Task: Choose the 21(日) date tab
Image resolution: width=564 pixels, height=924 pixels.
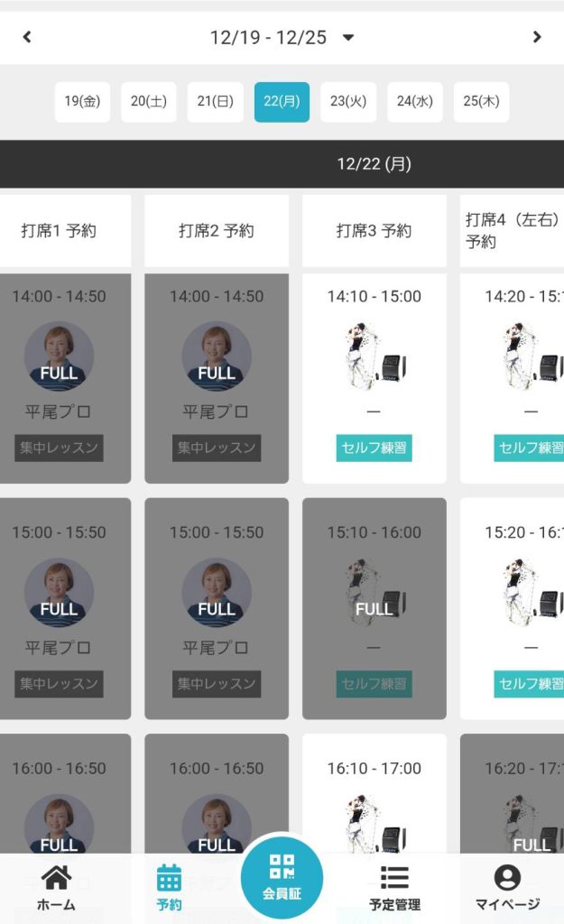Action: (216, 102)
